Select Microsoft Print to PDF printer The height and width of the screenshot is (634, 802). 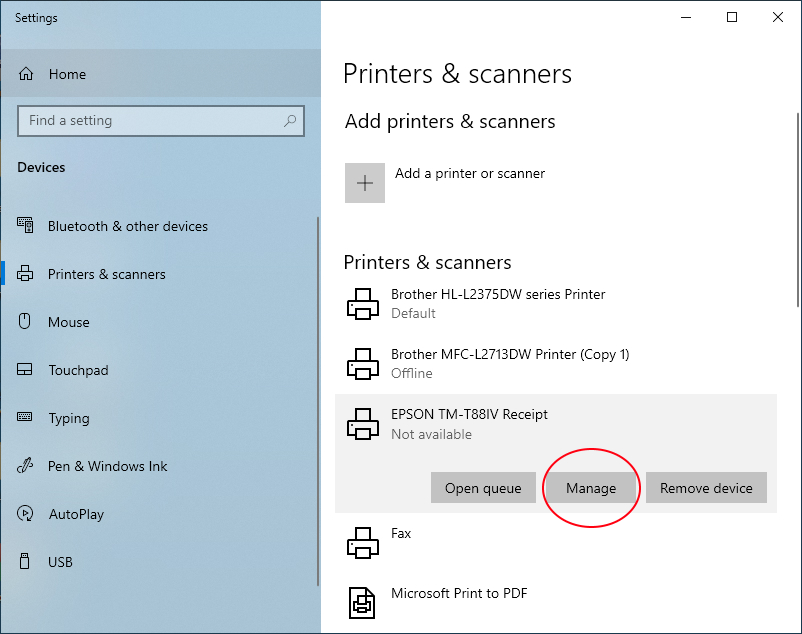556,602
